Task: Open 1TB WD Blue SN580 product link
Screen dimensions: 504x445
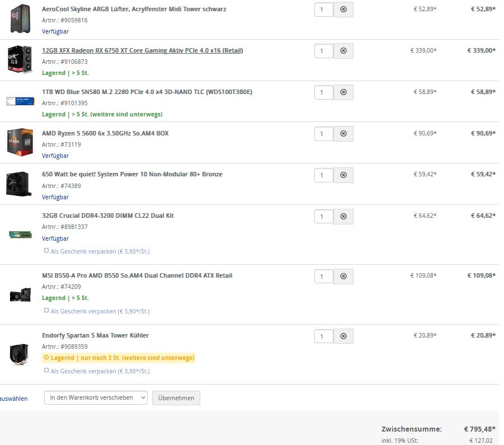Action: (147, 92)
